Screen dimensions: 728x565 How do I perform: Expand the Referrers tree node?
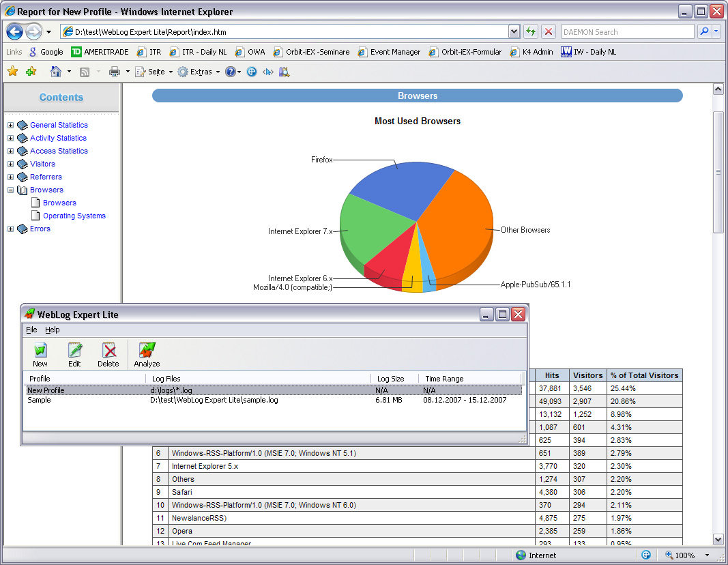point(11,177)
